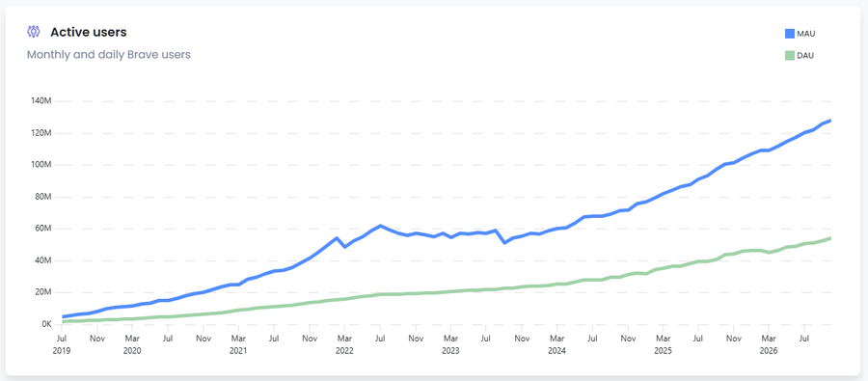Click the Mar 2024 x-axis label
The height and width of the screenshot is (381, 868).
pos(556,344)
